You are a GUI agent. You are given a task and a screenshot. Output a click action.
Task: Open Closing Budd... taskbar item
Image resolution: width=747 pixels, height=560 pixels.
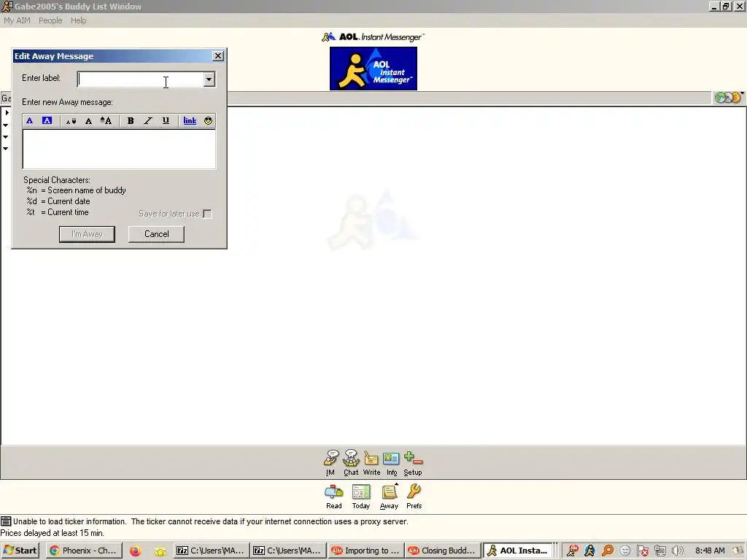[x=443, y=551]
